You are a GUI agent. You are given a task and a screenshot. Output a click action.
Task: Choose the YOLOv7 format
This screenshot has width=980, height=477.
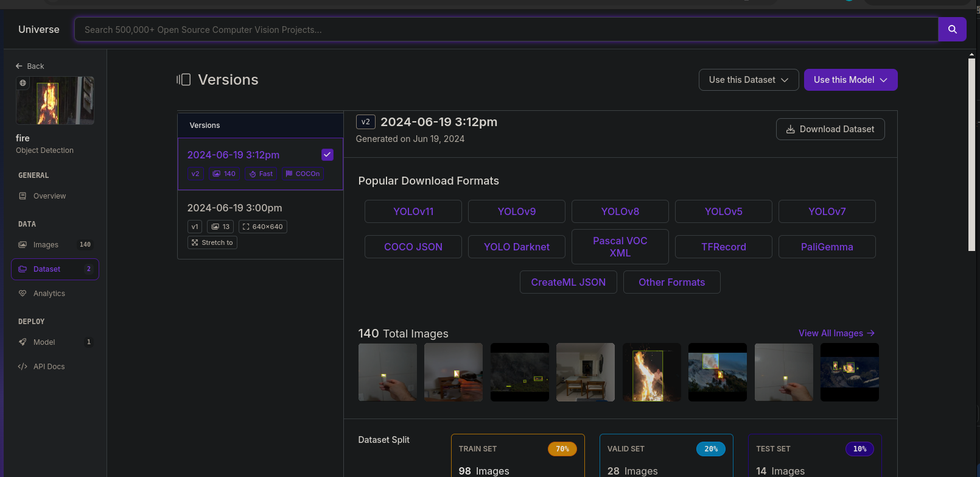[x=827, y=211]
